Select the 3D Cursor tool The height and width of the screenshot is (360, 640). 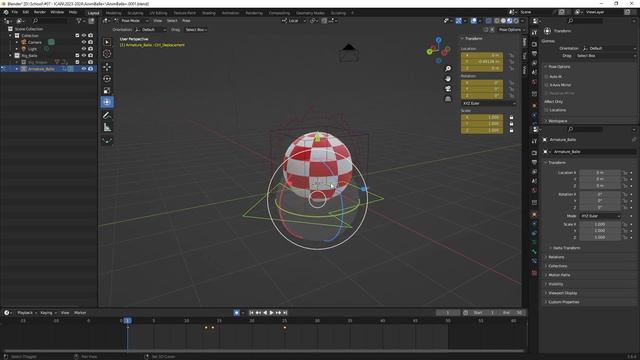(107, 53)
